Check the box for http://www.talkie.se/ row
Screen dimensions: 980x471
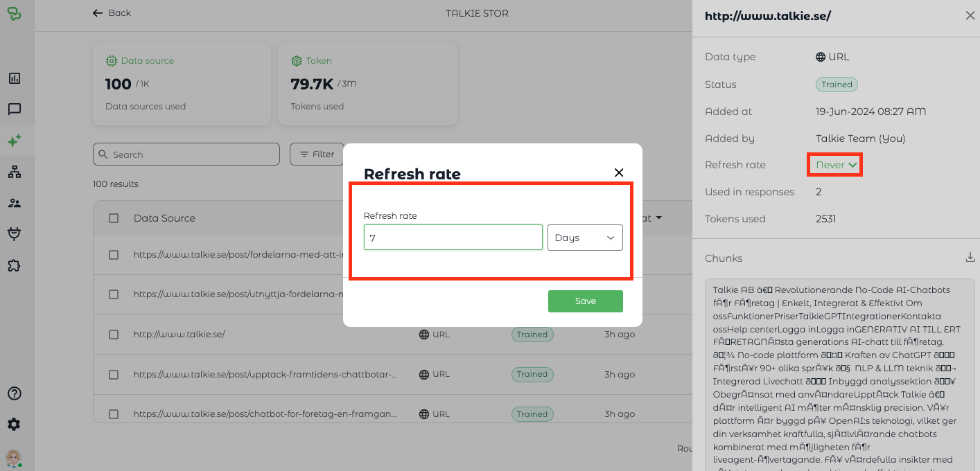tap(114, 335)
